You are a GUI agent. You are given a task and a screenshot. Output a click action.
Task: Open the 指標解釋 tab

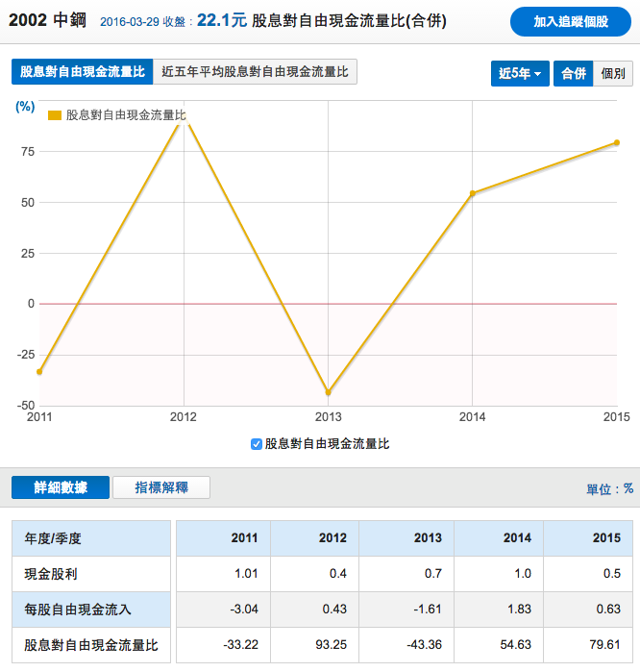click(x=161, y=487)
